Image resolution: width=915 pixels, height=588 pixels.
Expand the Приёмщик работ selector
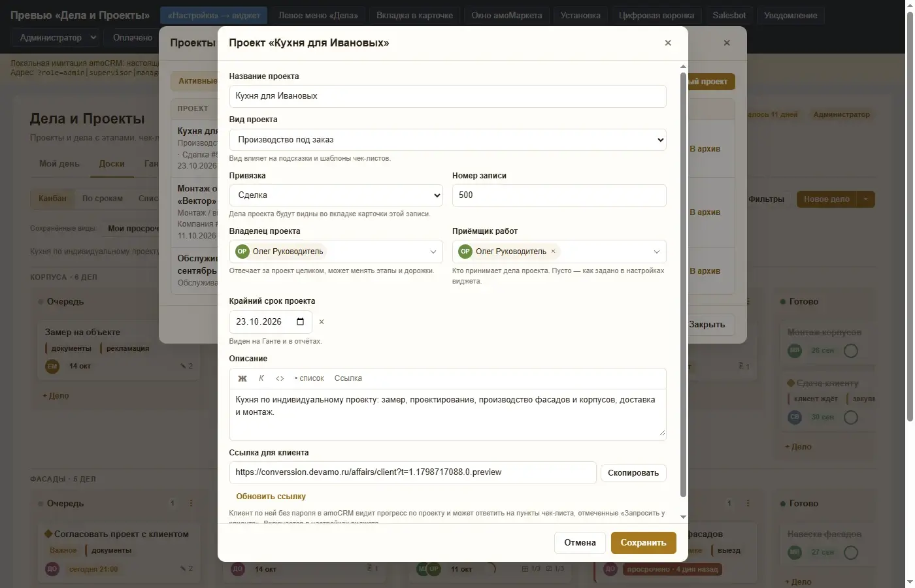(657, 252)
